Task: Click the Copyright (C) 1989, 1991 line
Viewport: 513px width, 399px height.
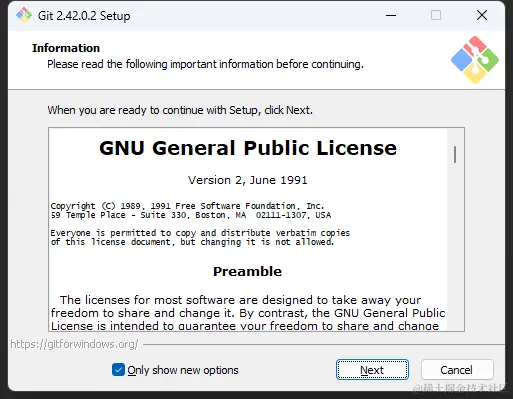Action: click(187, 206)
